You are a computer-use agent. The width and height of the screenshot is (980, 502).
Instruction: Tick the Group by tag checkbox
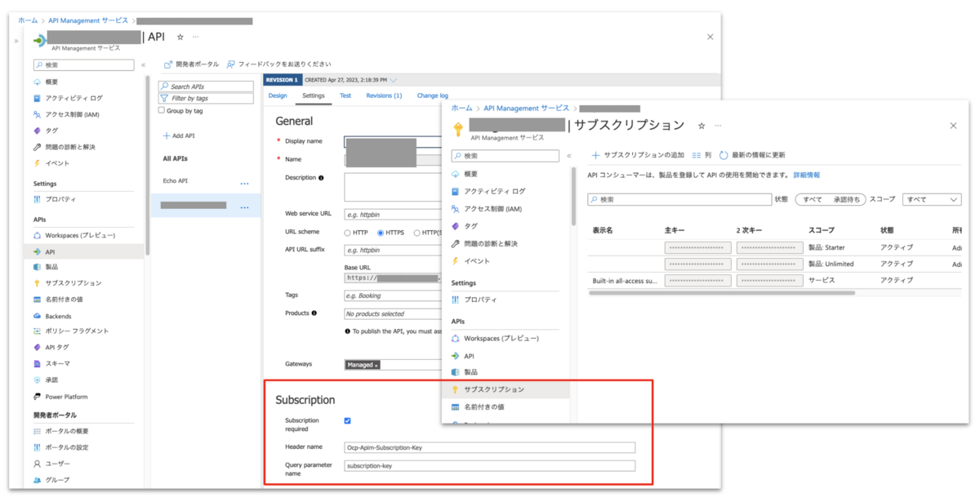(162, 111)
